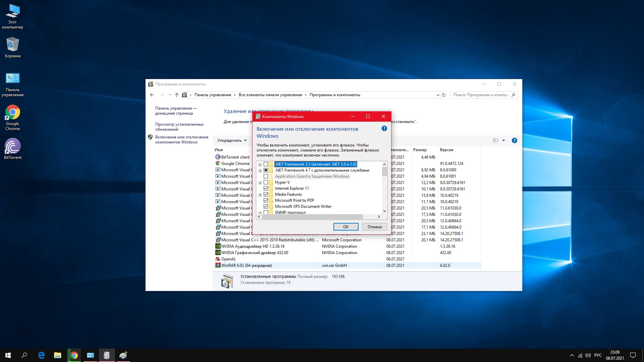The width and height of the screenshot is (644, 362).
Task: Click the network icon in system tray
Action: [x=580, y=355]
